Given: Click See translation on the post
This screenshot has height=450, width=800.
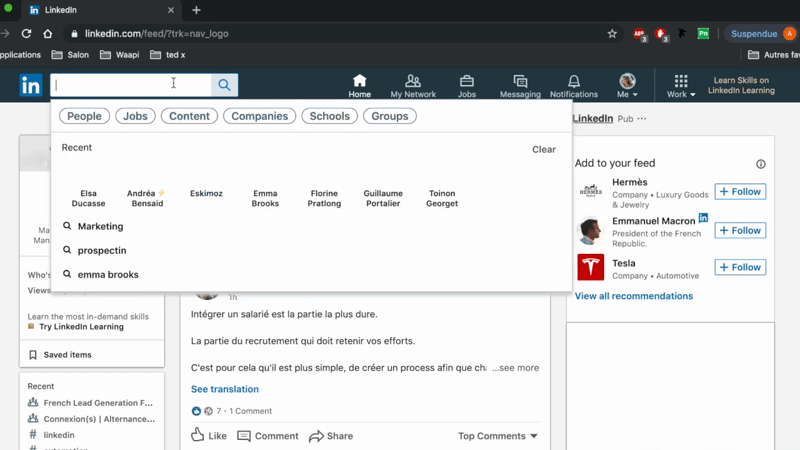Looking at the screenshot, I should coord(224,389).
